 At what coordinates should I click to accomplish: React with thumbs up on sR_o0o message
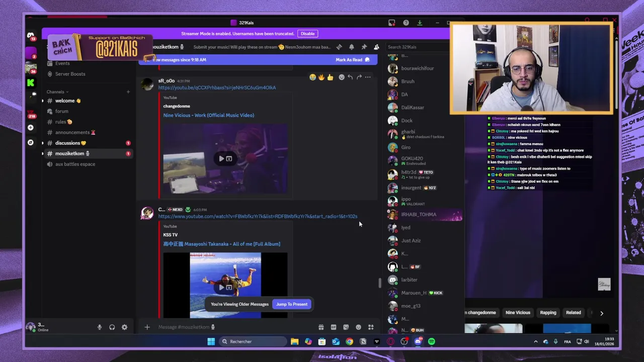(x=330, y=77)
